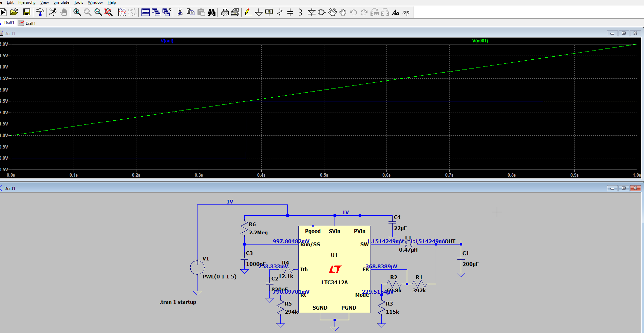Screen dimensions: 644x333
Task: Click the pan magnifier icon
Action: (x=88, y=13)
